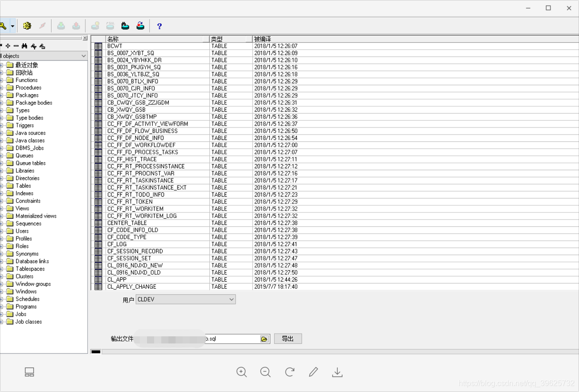Screen dimensions: 579x392
Task: Click the output file path field
Action: tap(197, 339)
